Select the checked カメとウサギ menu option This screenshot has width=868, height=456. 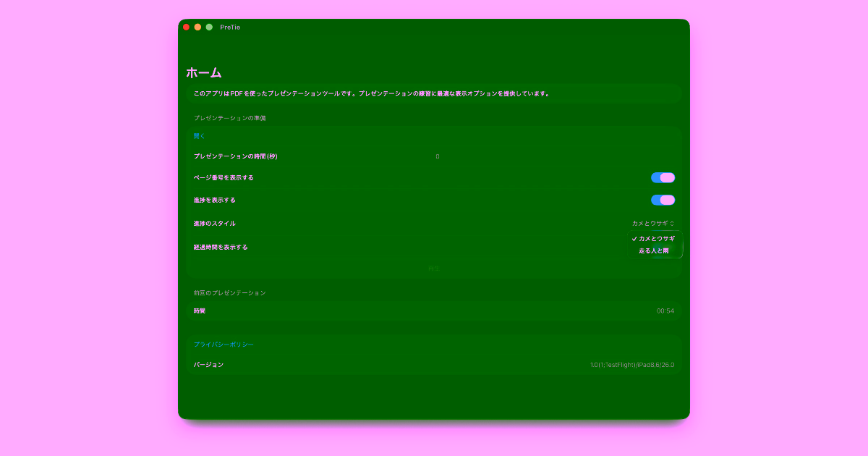[x=655, y=239]
